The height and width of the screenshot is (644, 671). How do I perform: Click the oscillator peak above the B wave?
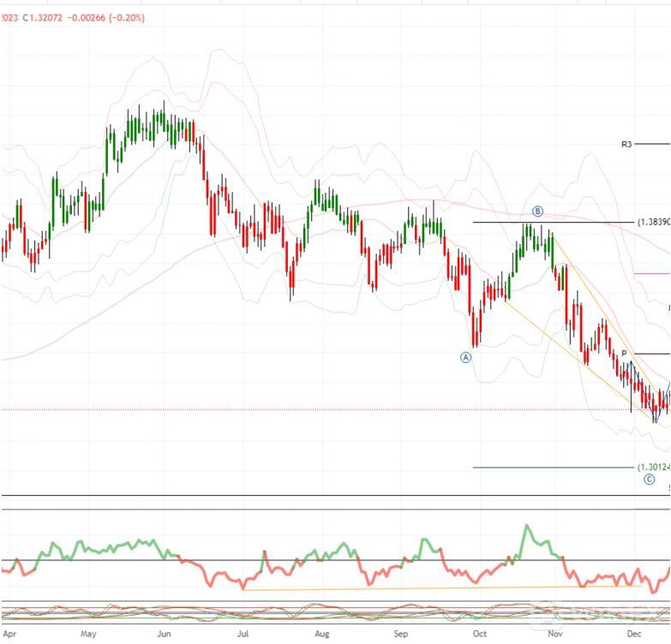click(526, 528)
